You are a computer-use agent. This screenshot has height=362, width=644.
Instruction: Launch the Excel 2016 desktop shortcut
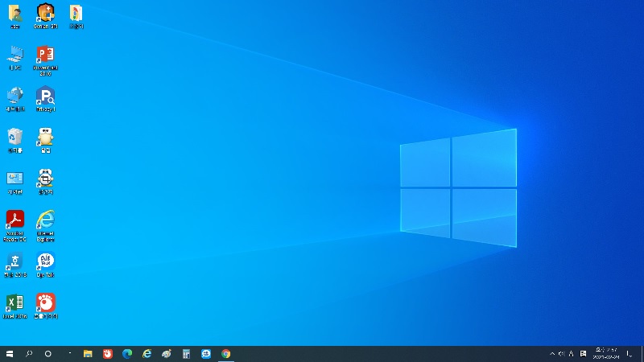click(15, 306)
